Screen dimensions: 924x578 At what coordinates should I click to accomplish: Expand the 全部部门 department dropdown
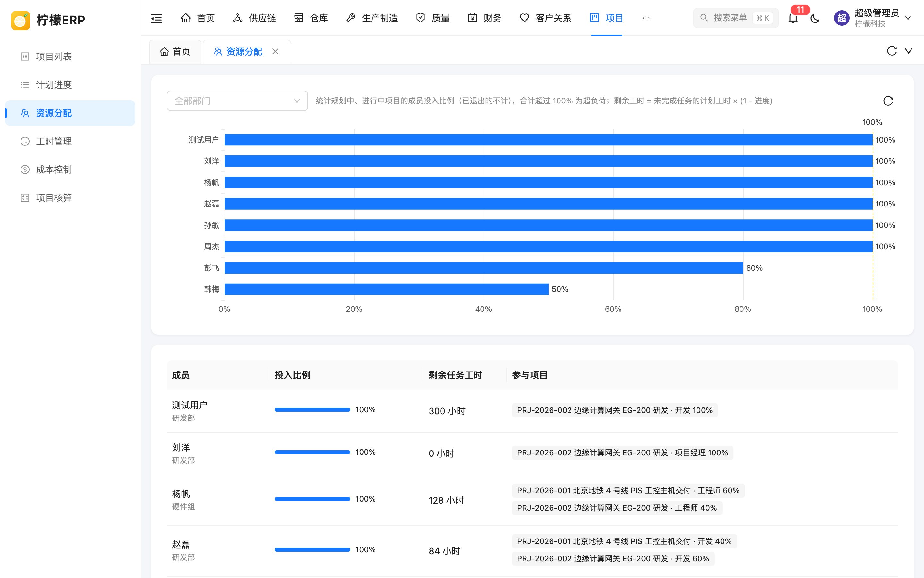pos(237,101)
